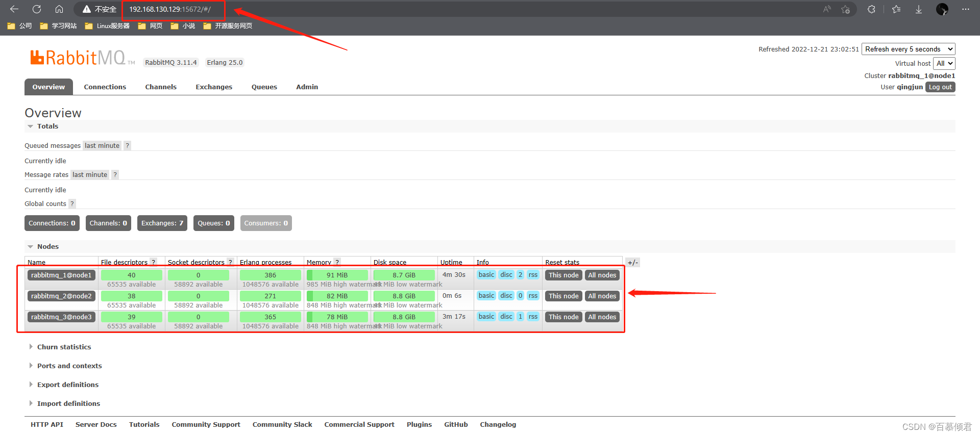The width and height of the screenshot is (980, 436).
Task: Open node rabbitmq_3@node3 details
Action: (61, 317)
